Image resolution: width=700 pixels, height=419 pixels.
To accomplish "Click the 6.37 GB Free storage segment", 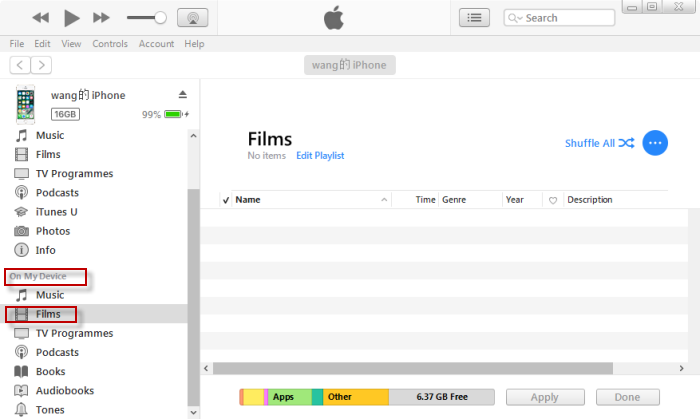I will pyautogui.click(x=442, y=397).
